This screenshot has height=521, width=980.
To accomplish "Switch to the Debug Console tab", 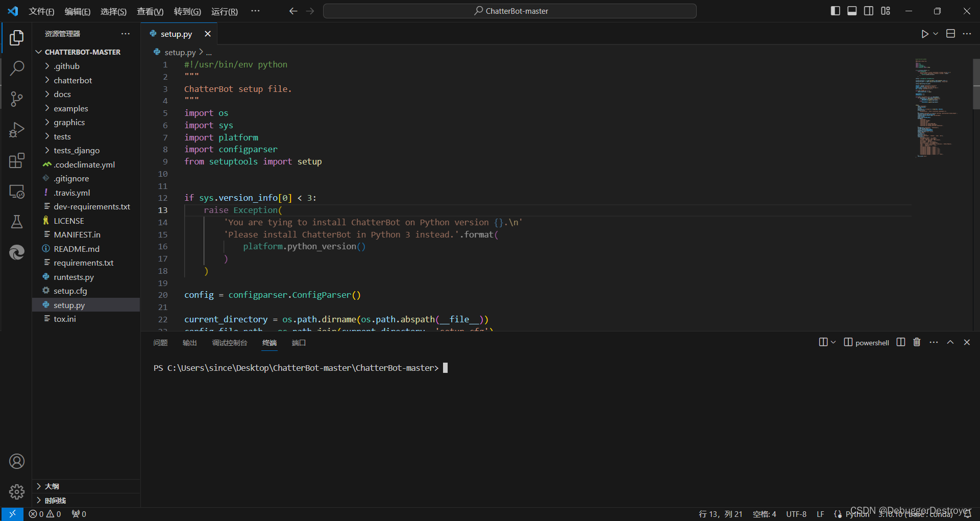I will tap(229, 343).
